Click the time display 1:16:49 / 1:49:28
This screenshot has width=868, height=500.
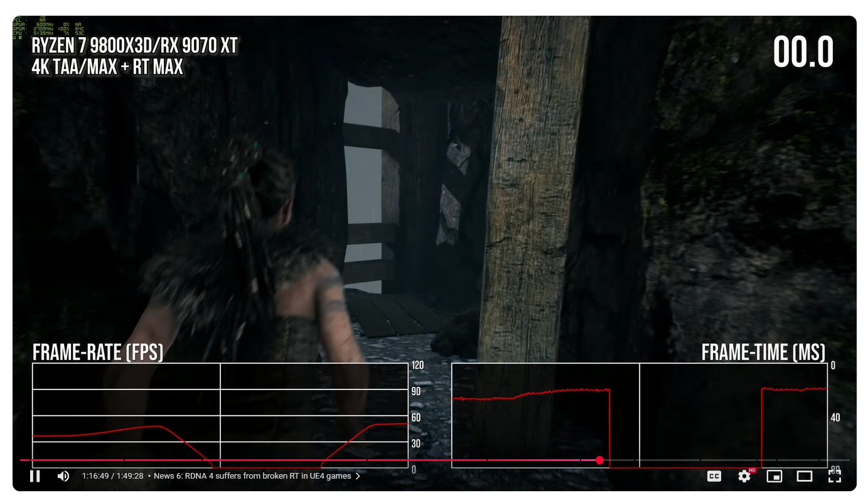(x=112, y=476)
